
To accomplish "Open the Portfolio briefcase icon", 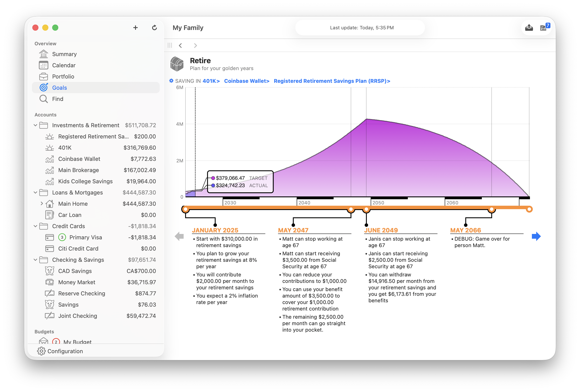I will (x=44, y=76).
